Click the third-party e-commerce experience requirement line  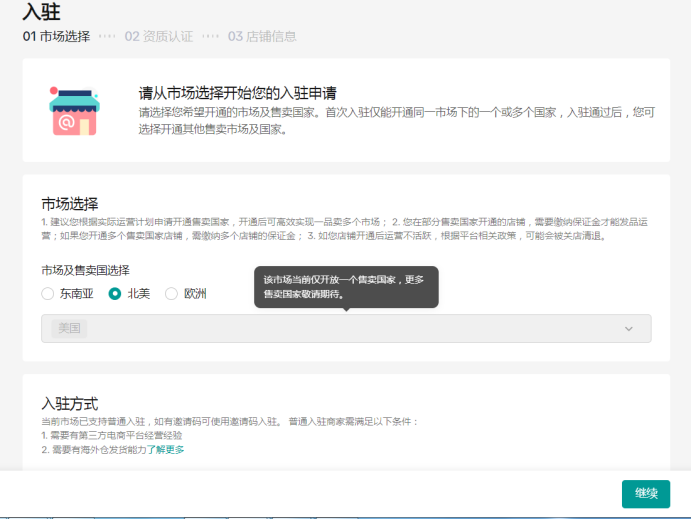pyautogui.click(x=112, y=436)
